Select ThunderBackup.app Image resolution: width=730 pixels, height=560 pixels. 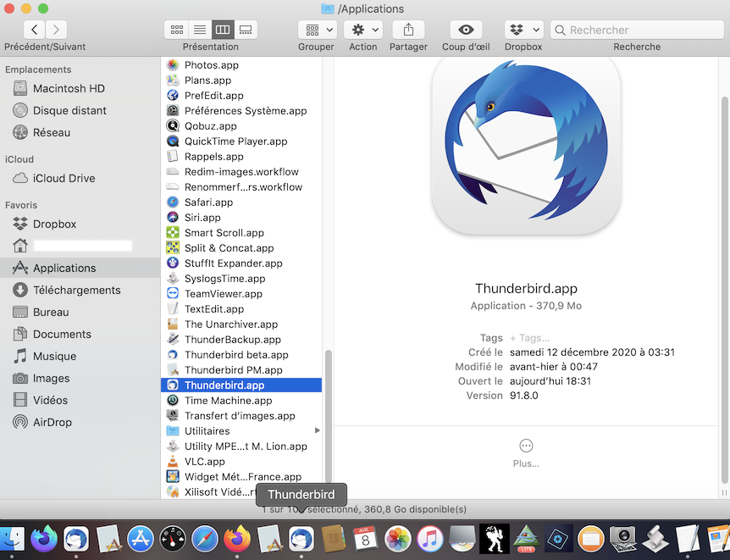pyautogui.click(x=241, y=340)
